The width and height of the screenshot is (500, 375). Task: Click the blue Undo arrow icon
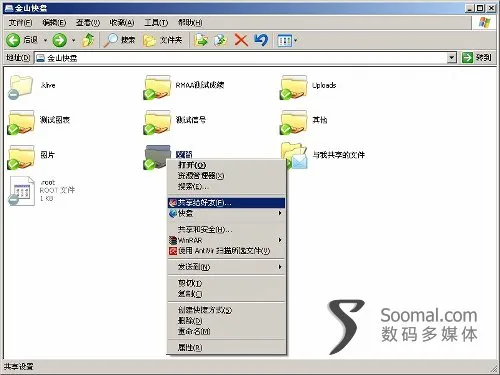261,40
